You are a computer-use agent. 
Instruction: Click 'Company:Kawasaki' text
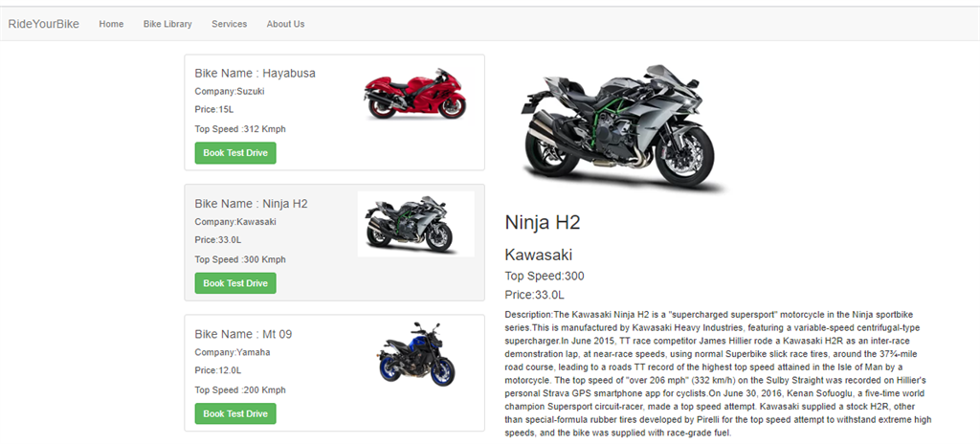click(x=235, y=221)
